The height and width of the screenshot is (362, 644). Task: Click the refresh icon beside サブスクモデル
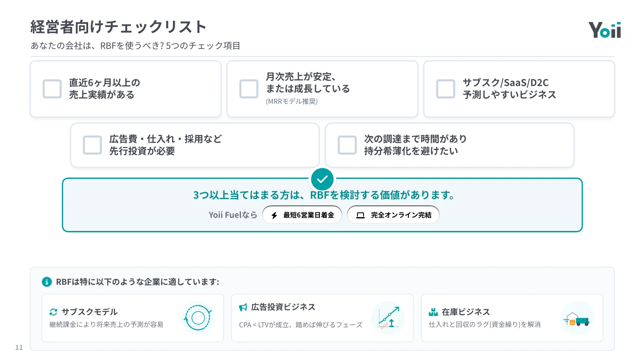[x=53, y=312]
